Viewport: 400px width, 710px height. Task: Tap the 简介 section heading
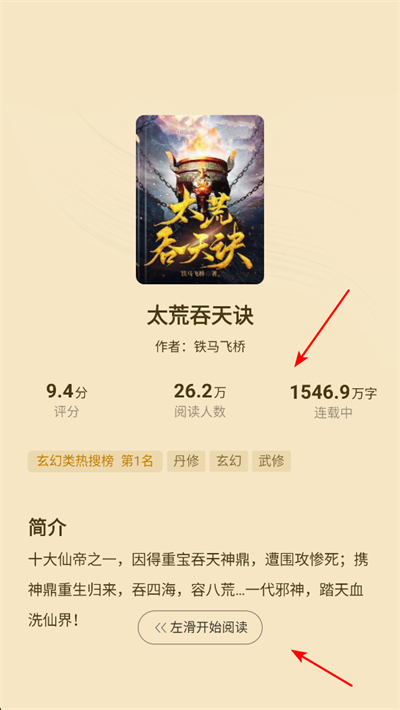(47, 528)
